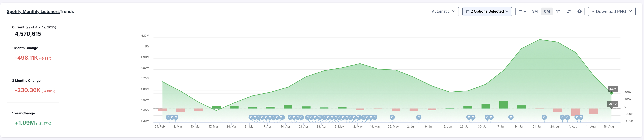Select the single C marker near 2. Jun
The width and height of the screenshot is (644, 140).
click(x=419, y=117)
